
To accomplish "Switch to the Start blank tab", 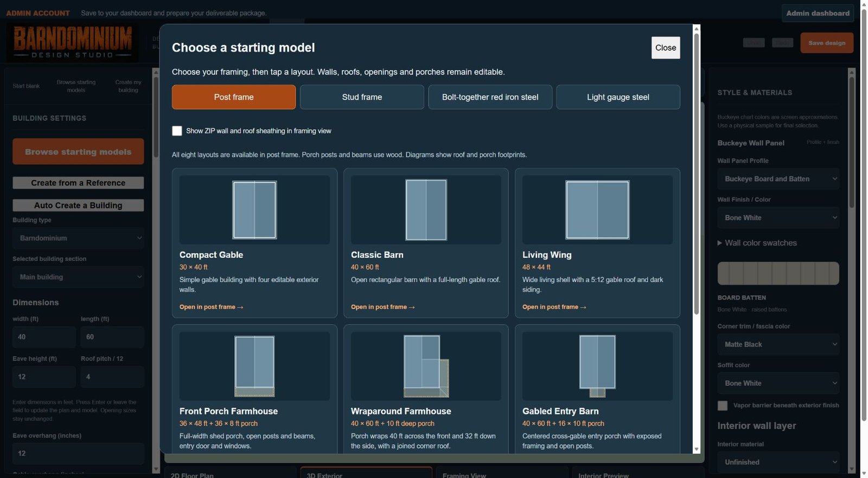I will [x=26, y=86].
